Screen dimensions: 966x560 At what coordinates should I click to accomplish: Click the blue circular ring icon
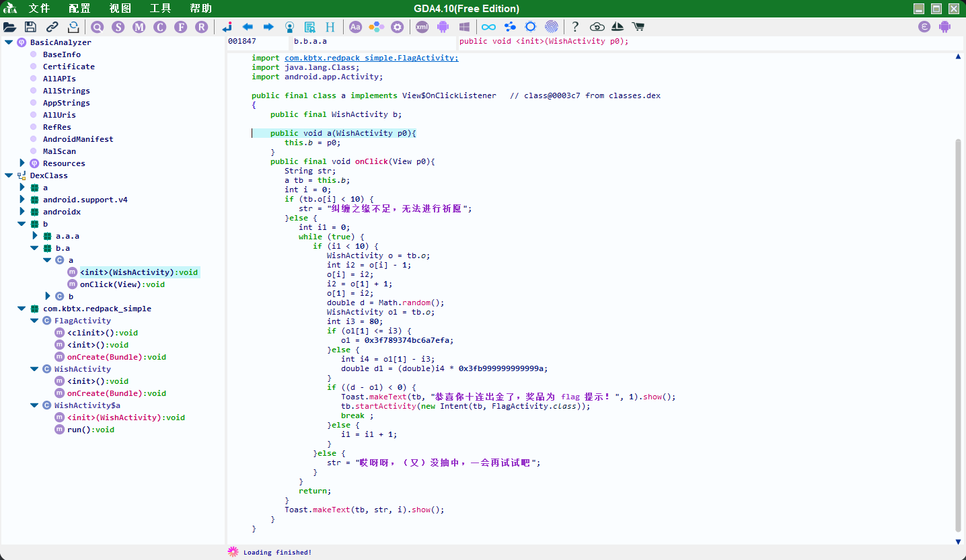coord(531,27)
